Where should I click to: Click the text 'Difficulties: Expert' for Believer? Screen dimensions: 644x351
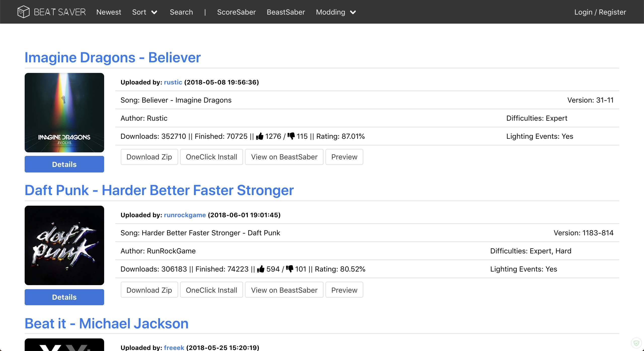pyautogui.click(x=537, y=118)
